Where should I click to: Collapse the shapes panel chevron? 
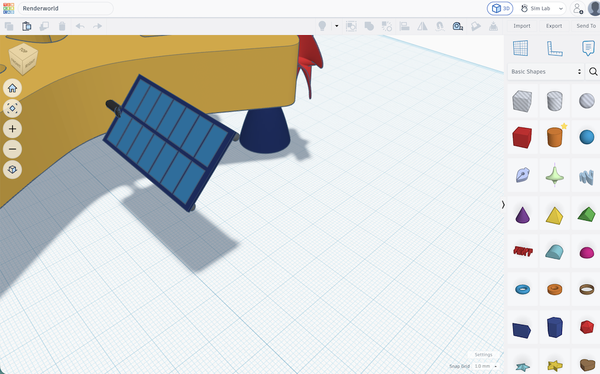tap(503, 205)
